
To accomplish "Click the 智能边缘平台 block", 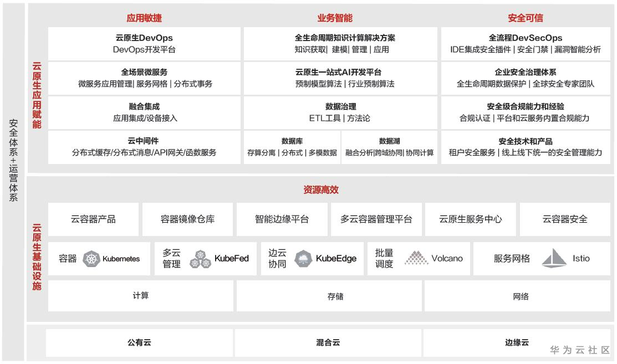I will click(282, 219).
